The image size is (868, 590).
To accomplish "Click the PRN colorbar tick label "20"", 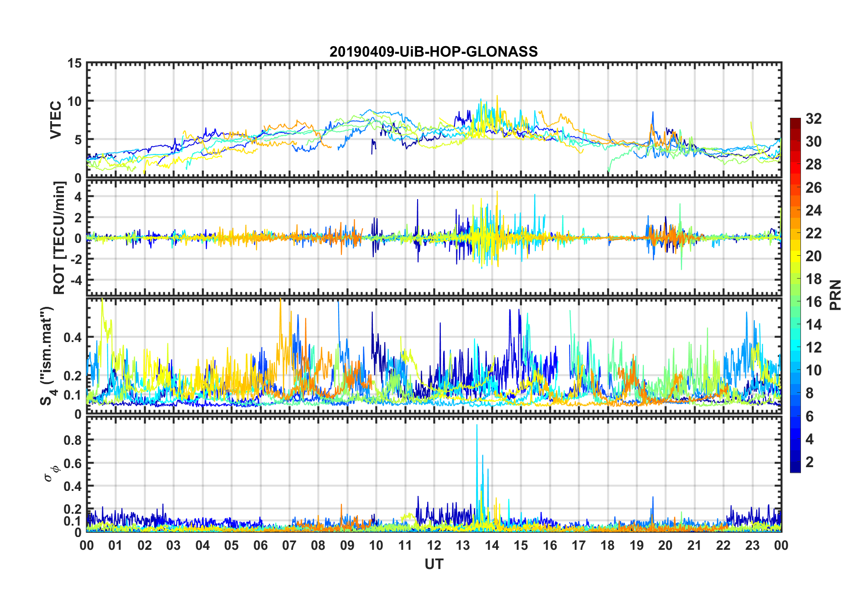I will click(814, 256).
